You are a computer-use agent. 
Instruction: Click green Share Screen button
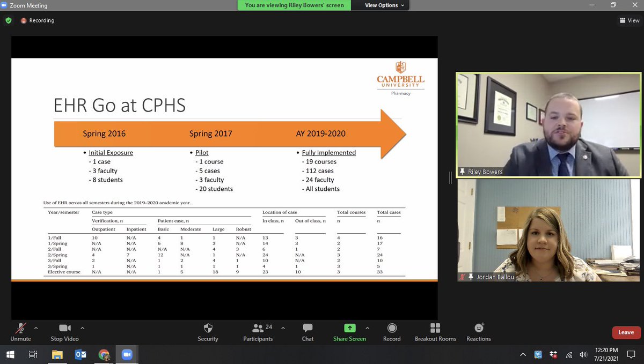point(349,332)
